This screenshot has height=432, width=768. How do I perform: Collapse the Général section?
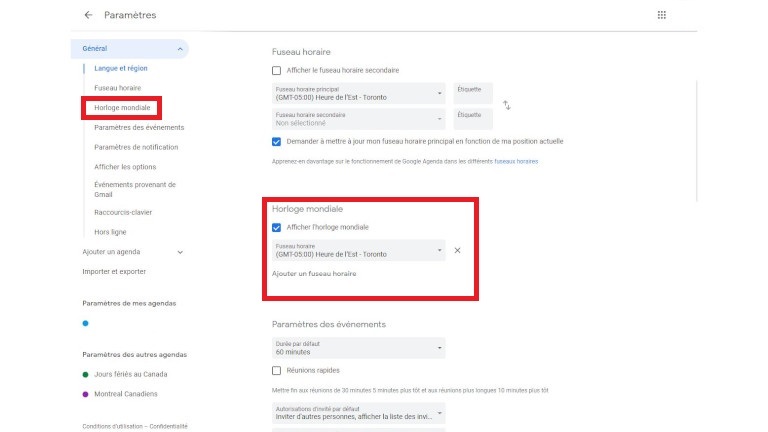point(180,49)
